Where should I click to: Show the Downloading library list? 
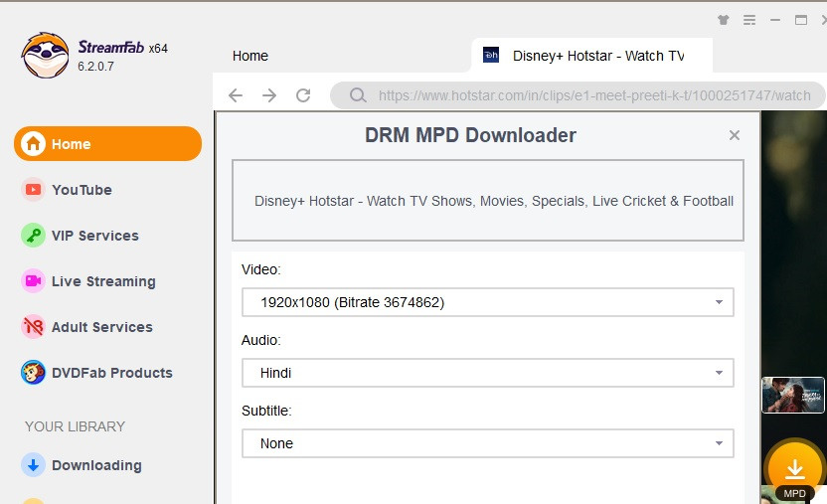(x=95, y=465)
